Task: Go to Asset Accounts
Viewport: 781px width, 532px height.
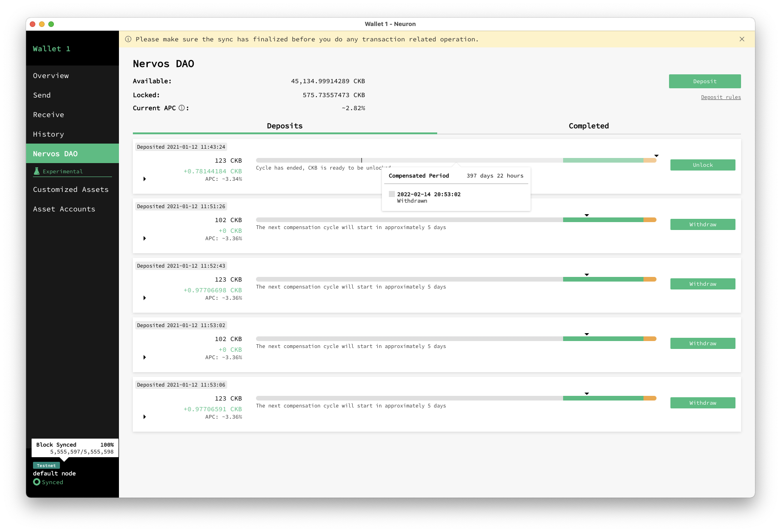Action: (64, 209)
